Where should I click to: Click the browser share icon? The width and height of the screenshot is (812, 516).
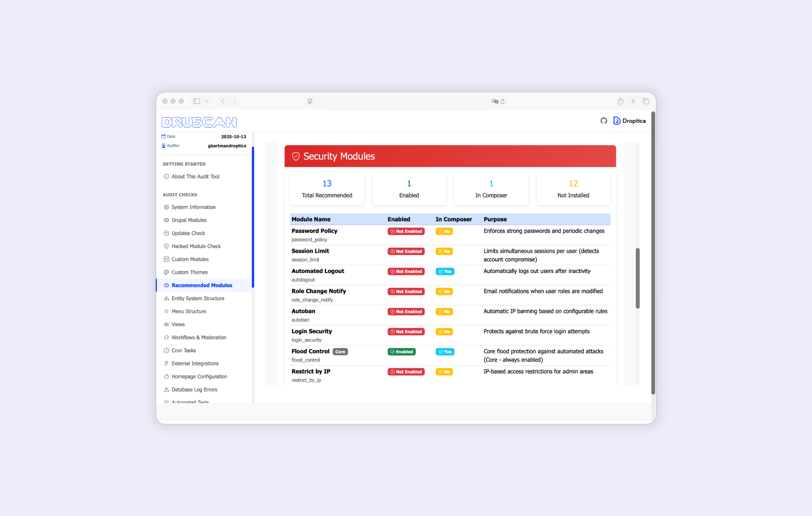pos(620,101)
